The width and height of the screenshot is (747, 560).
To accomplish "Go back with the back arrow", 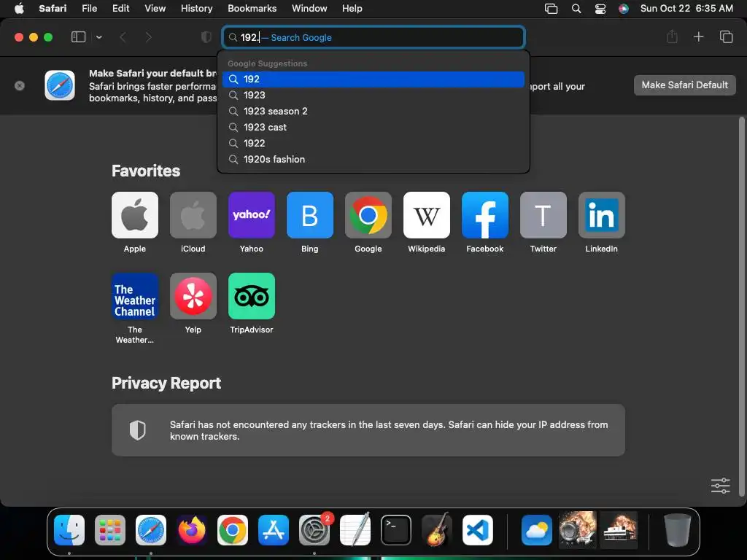I will [123, 37].
